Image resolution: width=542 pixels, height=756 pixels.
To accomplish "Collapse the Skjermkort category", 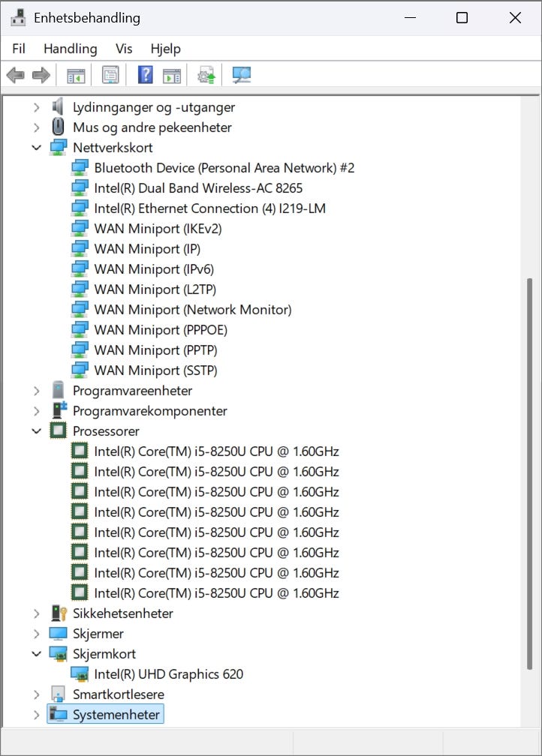I will 37,654.
